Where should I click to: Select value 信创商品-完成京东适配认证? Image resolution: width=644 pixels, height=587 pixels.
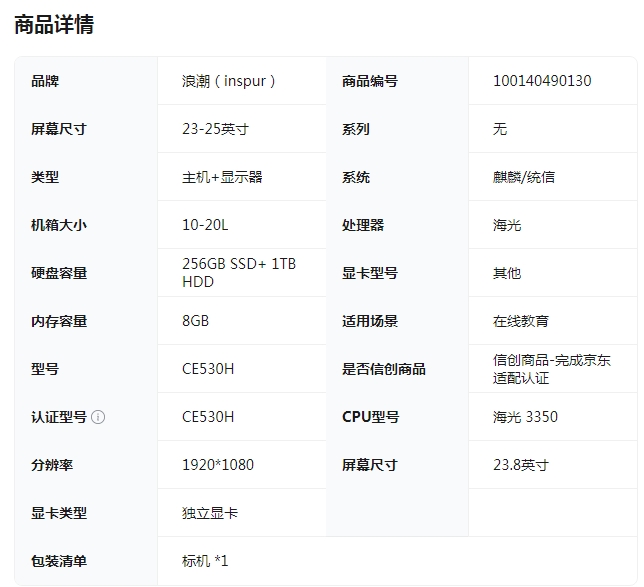point(552,369)
